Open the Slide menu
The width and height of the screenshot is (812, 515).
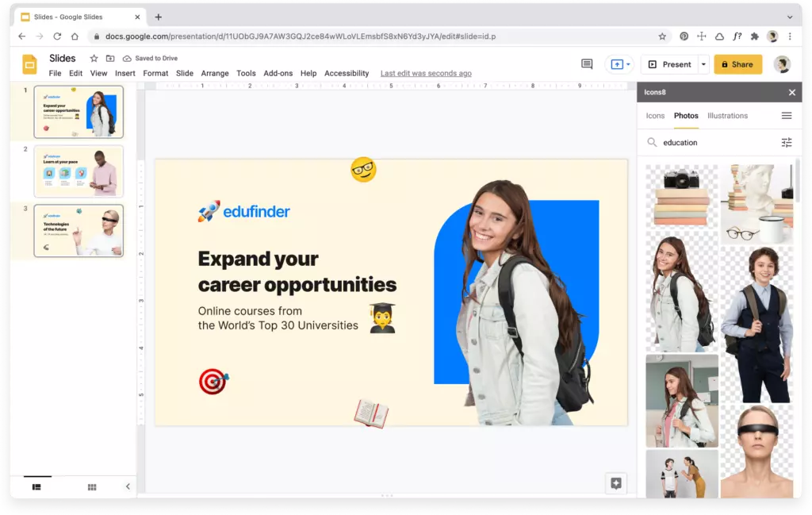pyautogui.click(x=184, y=74)
